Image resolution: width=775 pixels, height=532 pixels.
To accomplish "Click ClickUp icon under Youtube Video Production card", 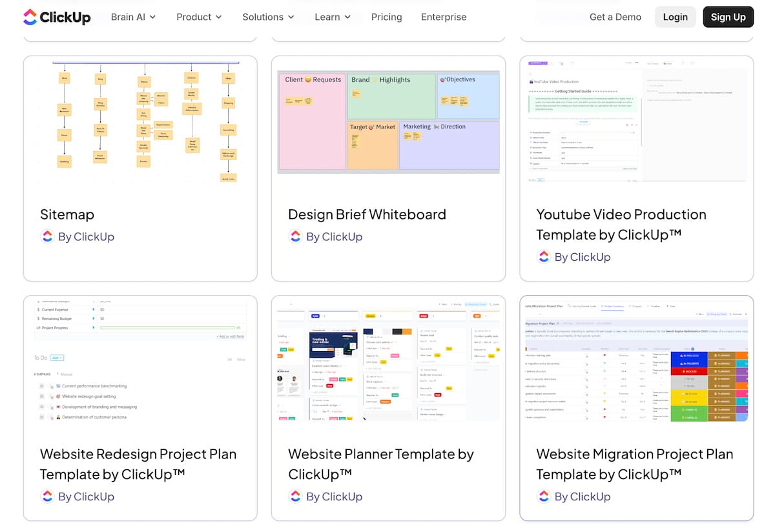I will (x=544, y=257).
